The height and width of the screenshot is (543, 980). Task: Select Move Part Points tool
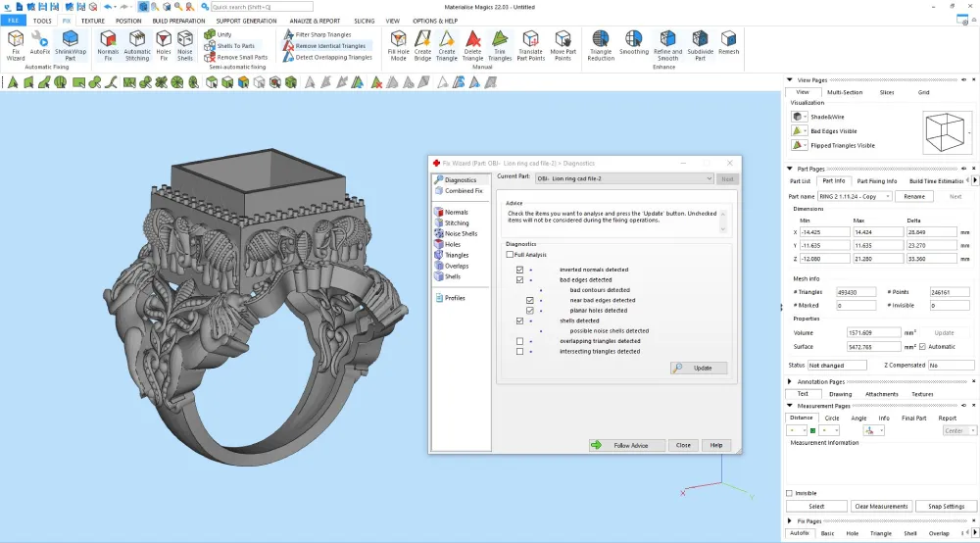pos(563,46)
